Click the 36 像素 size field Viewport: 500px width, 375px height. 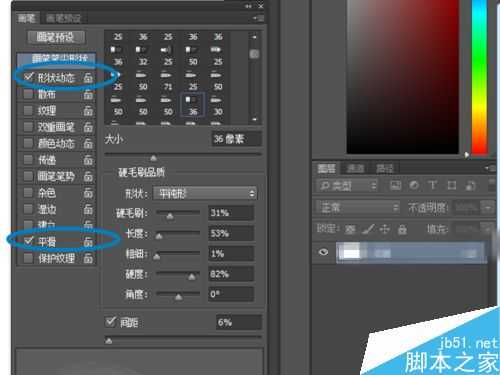coord(236,139)
